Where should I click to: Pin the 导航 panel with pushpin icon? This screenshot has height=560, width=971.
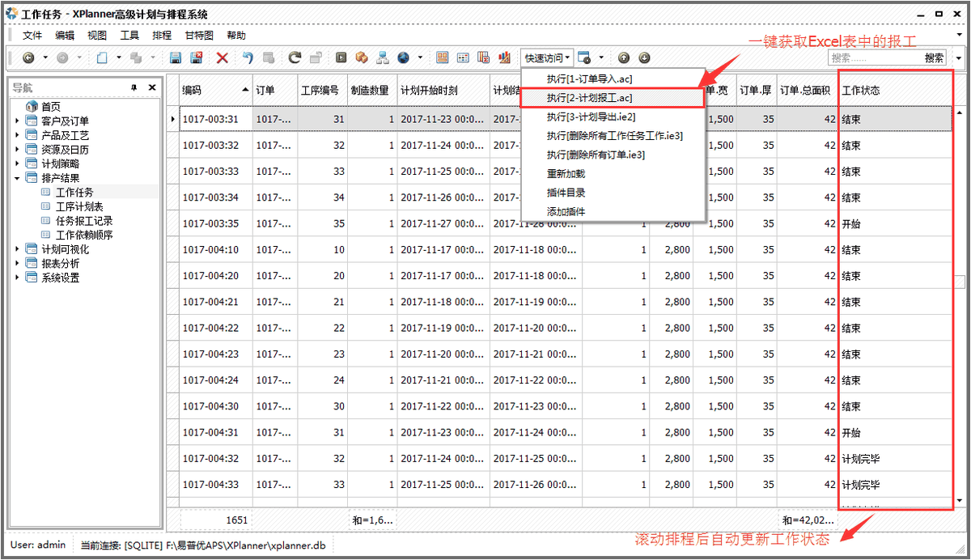point(134,87)
